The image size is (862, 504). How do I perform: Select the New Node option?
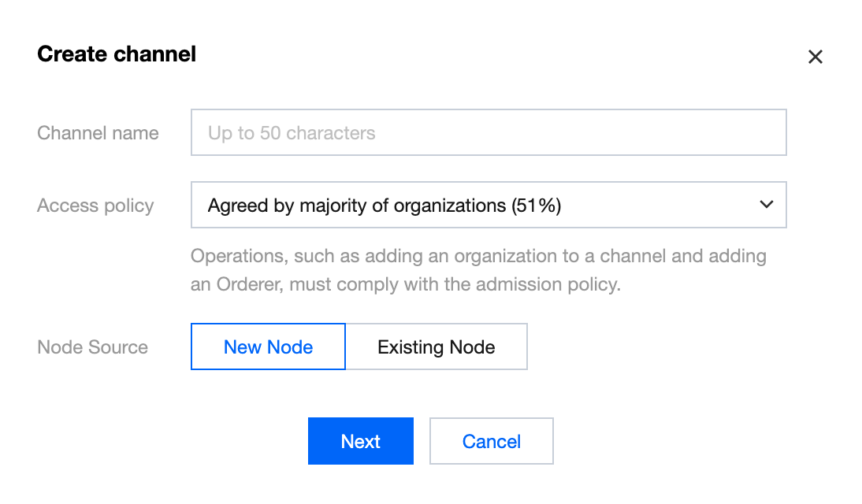pyautogui.click(x=268, y=346)
